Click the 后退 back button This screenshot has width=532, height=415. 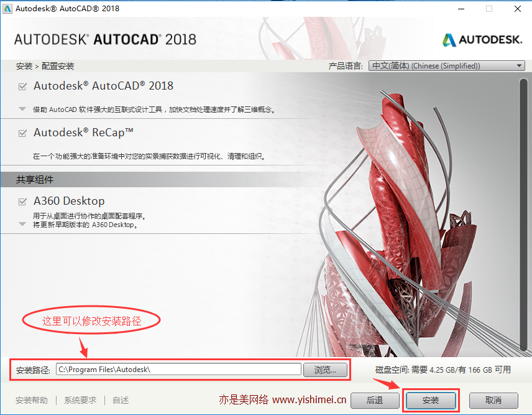[375, 401]
